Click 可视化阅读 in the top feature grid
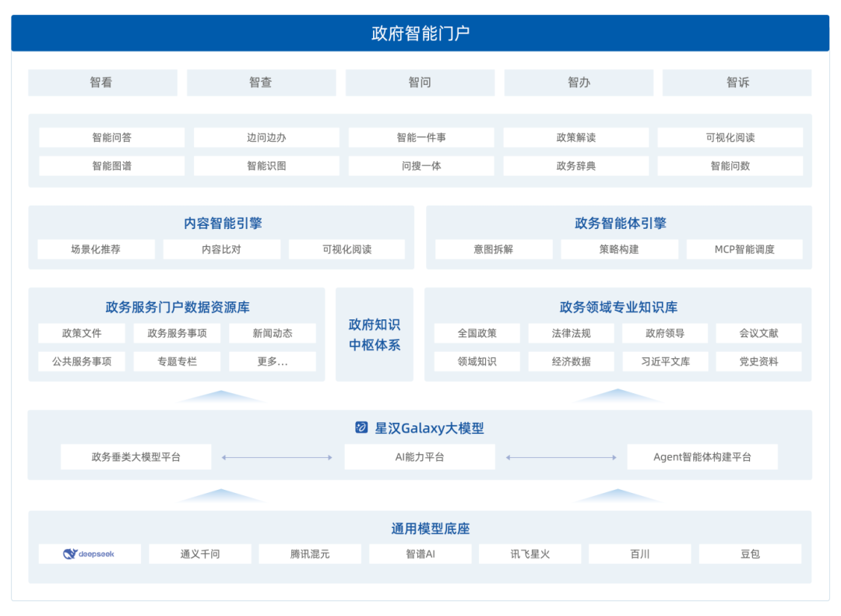The height and width of the screenshot is (616, 841). (730, 137)
